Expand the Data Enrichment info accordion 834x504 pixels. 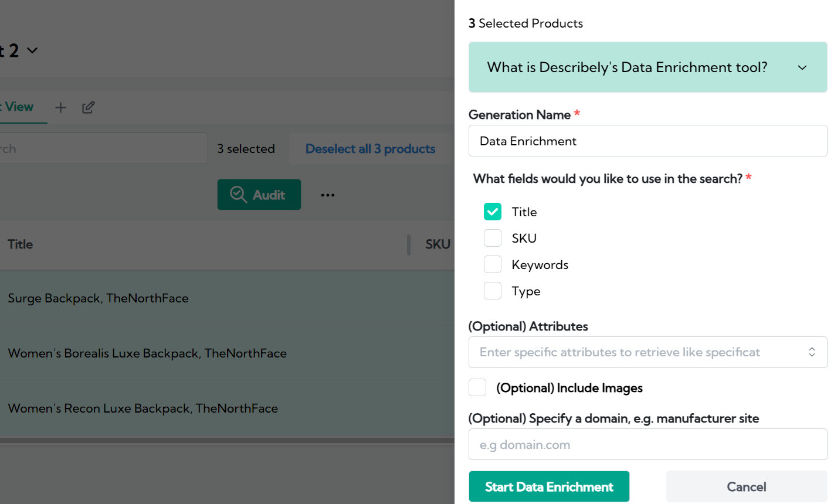[x=647, y=67]
